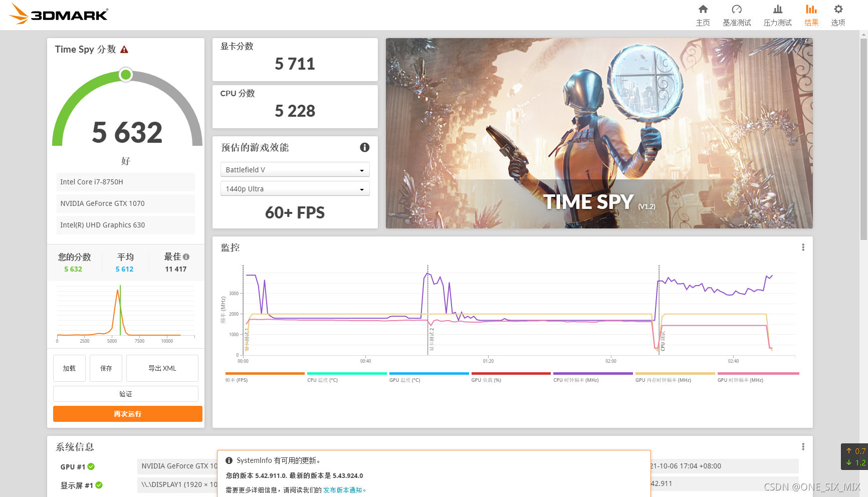The image size is (868, 497).
Task: Click the 显卡分数 5 711 value
Action: 295,64
